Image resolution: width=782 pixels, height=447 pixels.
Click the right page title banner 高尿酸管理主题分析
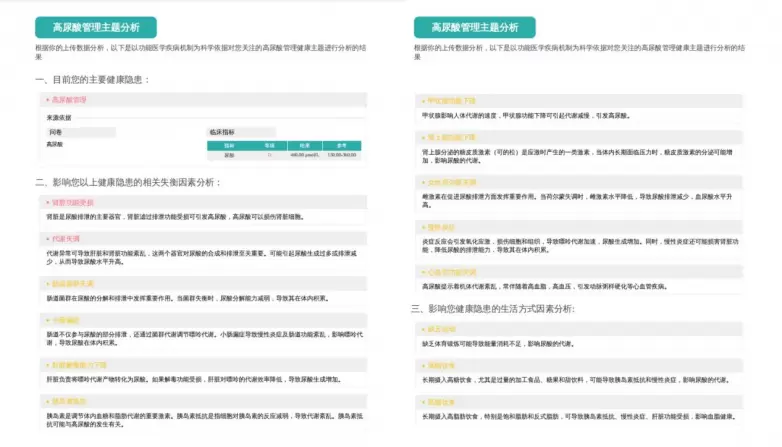click(474, 27)
